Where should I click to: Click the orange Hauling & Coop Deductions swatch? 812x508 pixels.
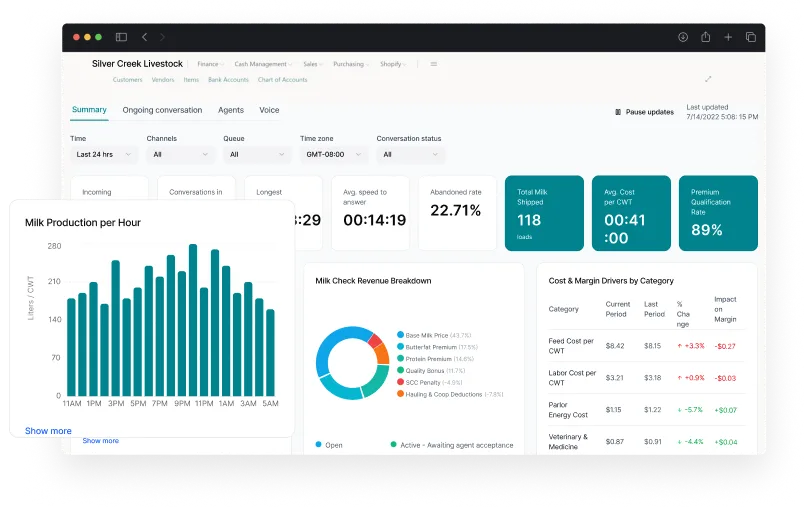[400, 394]
